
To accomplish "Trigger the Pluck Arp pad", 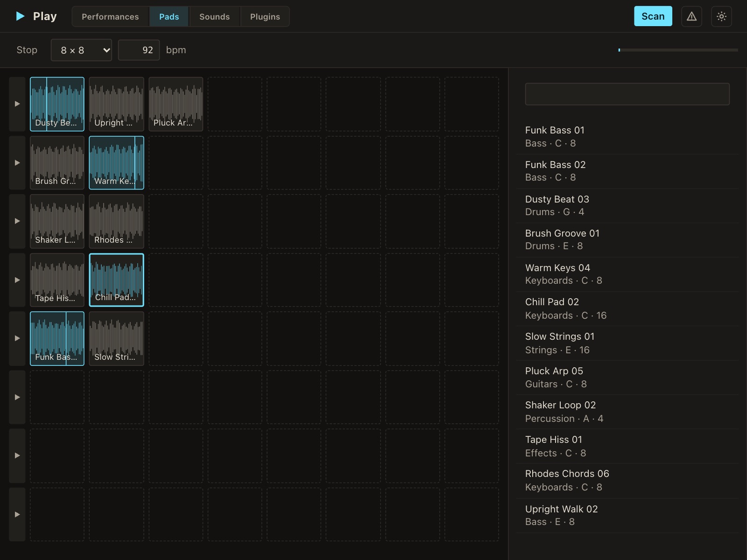I will [176, 104].
